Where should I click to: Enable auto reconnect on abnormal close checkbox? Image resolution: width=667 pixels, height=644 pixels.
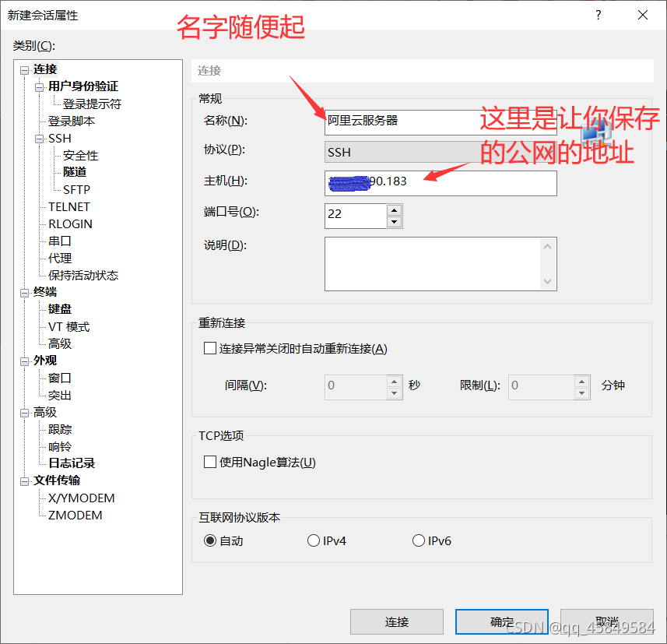(x=209, y=348)
